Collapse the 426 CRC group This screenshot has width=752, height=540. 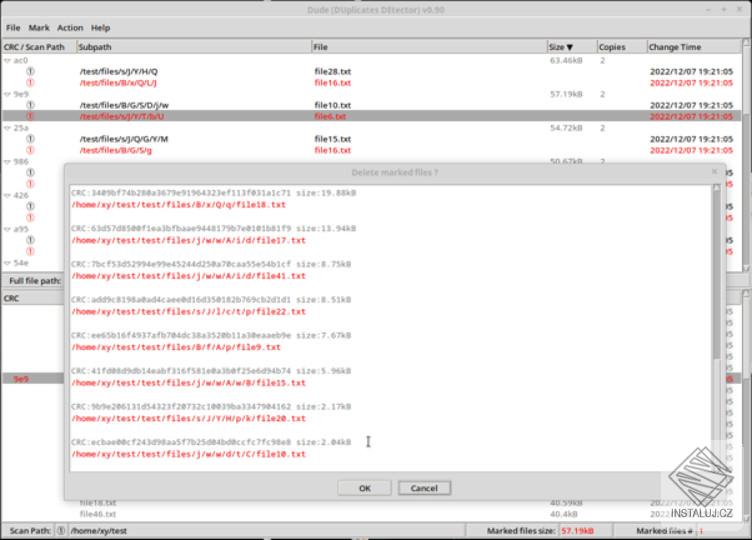point(7,195)
